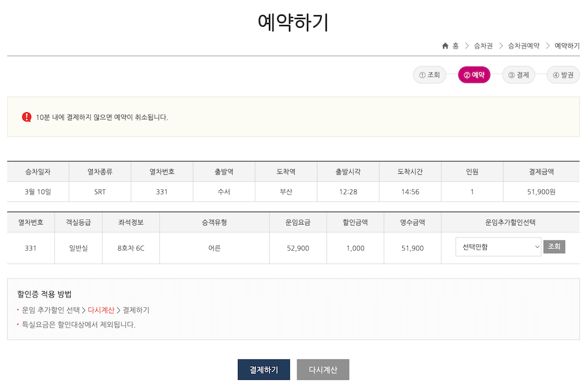Select step ③ 결제
Viewport: 588px width, 388px height.
[519, 75]
